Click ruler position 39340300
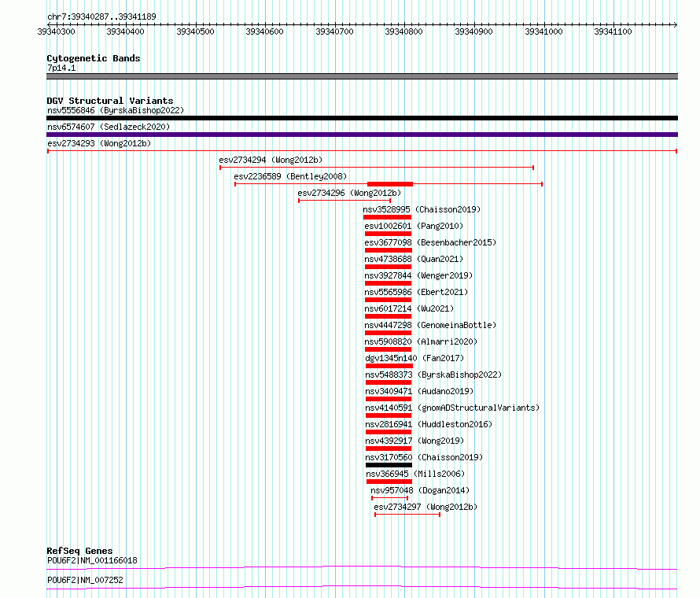The height and width of the screenshot is (598, 700). [x=57, y=31]
